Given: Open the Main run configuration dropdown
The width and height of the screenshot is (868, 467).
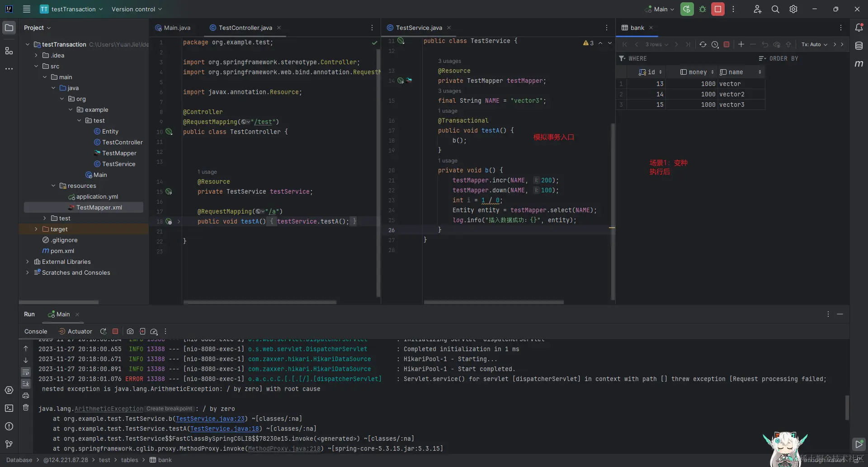Looking at the screenshot, I should tap(660, 9).
